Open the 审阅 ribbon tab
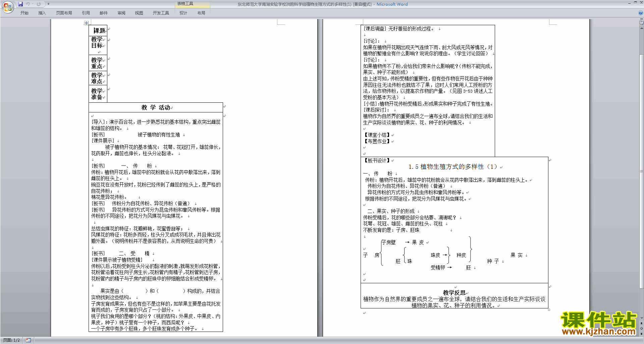The width and height of the screenshot is (644, 344). 121,13
